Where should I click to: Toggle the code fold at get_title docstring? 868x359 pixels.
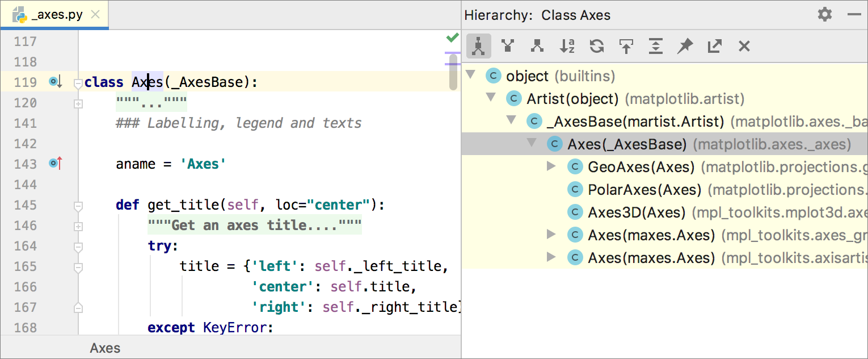(78, 226)
